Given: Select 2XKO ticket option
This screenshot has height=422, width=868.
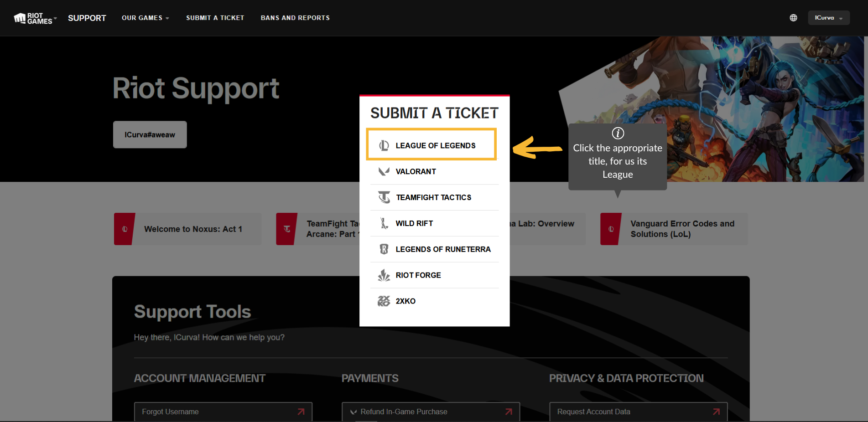Looking at the screenshot, I should click(435, 301).
